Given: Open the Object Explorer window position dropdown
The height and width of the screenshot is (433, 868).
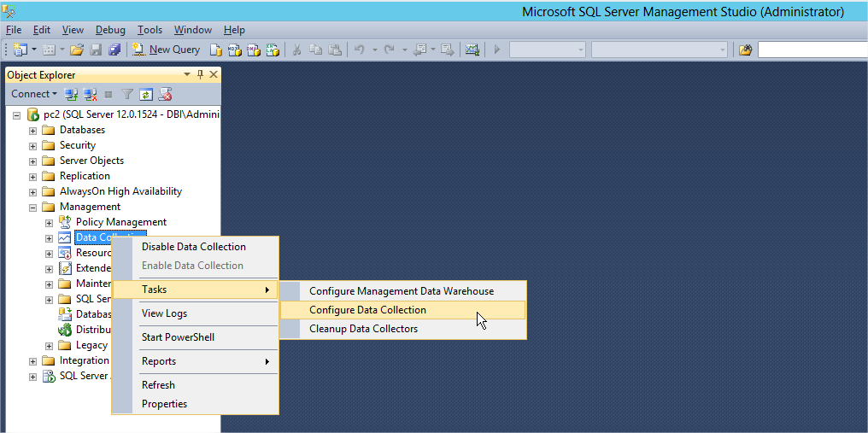Looking at the screenshot, I should tap(187, 74).
